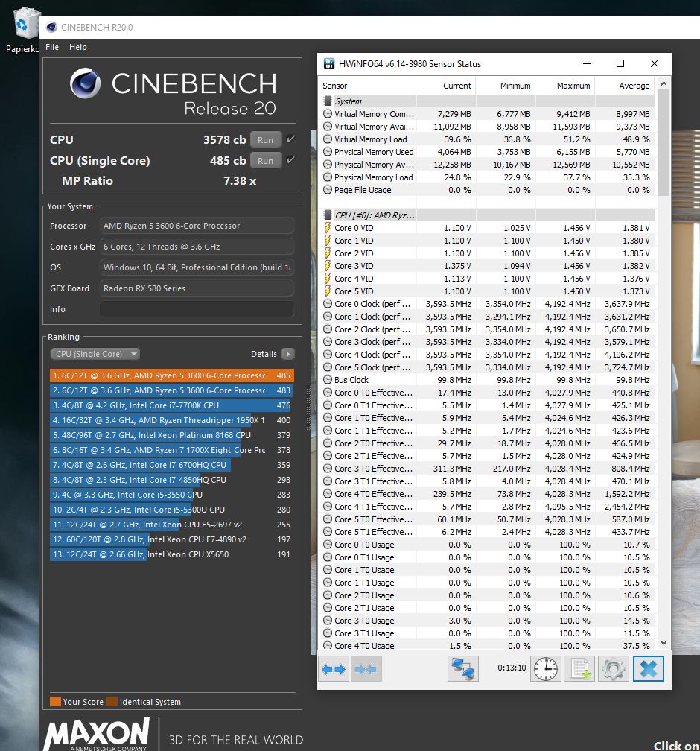
Task: Select ranking entry Ryzen 7 1700X
Action: tap(172, 450)
